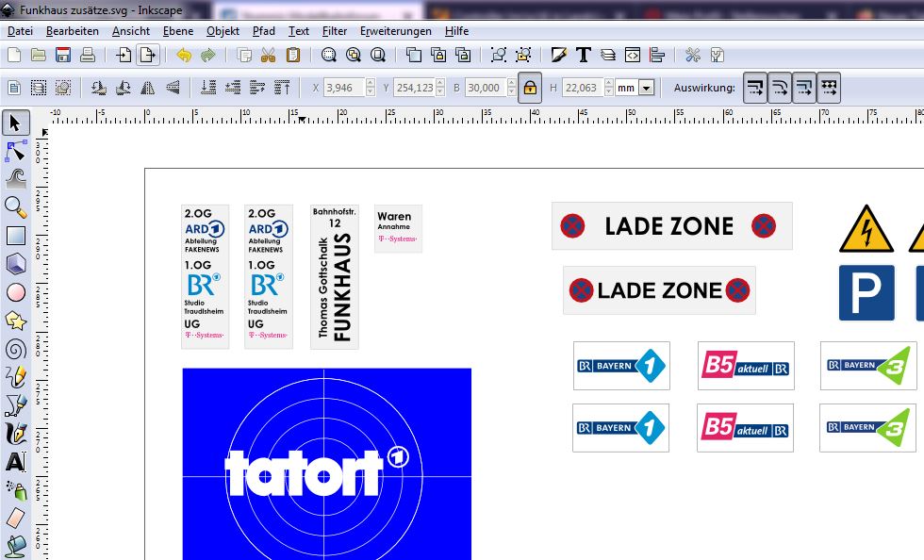
Task: Decrease the H height value
Action: pos(609,92)
